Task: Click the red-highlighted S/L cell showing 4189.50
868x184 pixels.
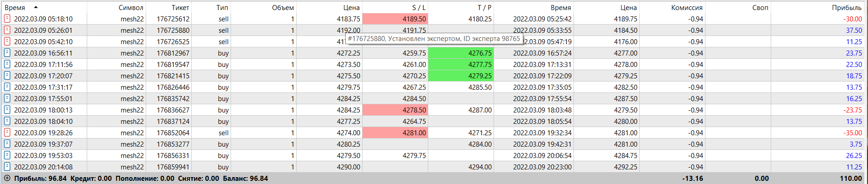Action: pos(395,19)
